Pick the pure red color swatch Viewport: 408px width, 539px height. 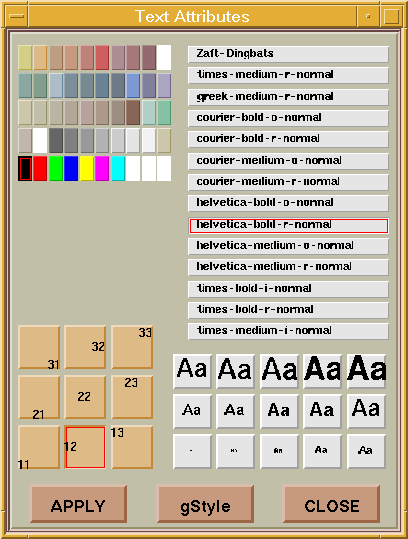(40, 168)
